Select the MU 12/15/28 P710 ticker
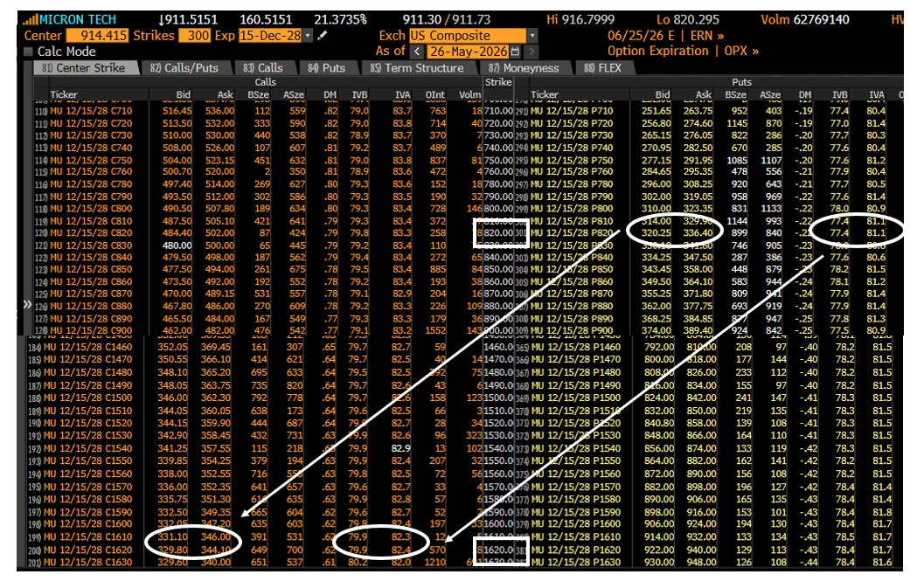The width and height of the screenshot is (917, 588). 572,111
